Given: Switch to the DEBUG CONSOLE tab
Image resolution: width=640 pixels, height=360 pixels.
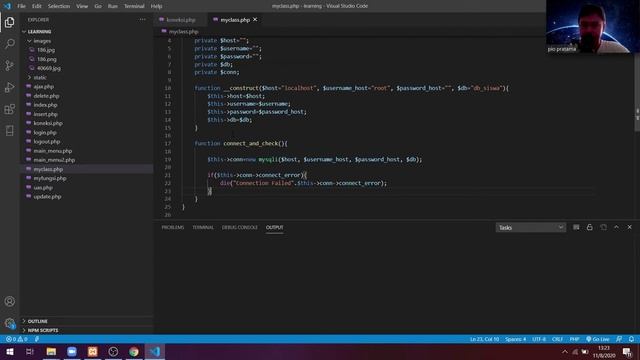Looking at the screenshot, I should pyautogui.click(x=240, y=227).
